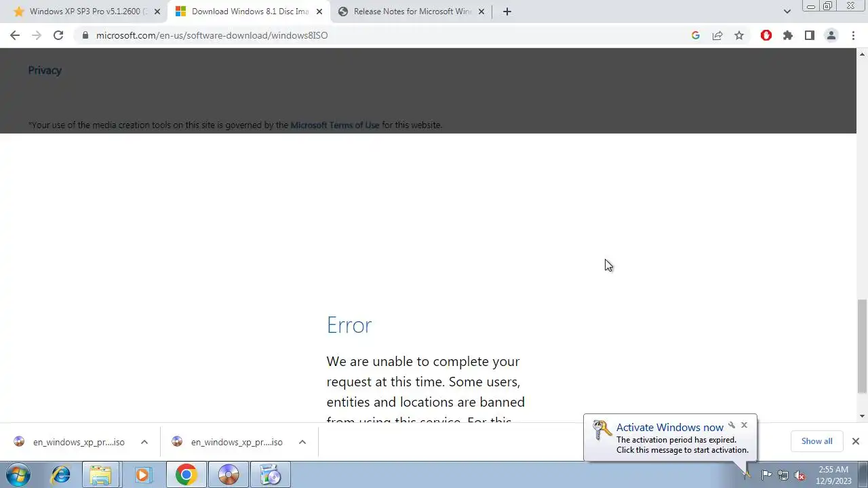Dismiss the Activate Windows balloon
Image resolution: width=868 pixels, height=488 pixels.
click(744, 425)
